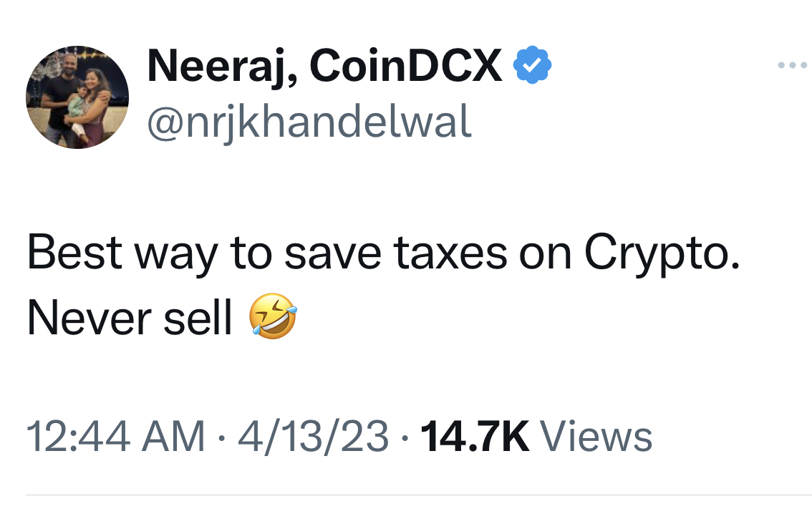The width and height of the screenshot is (812, 514).
Task: Open the @nrjkhandelwal handle link
Action: click(309, 122)
